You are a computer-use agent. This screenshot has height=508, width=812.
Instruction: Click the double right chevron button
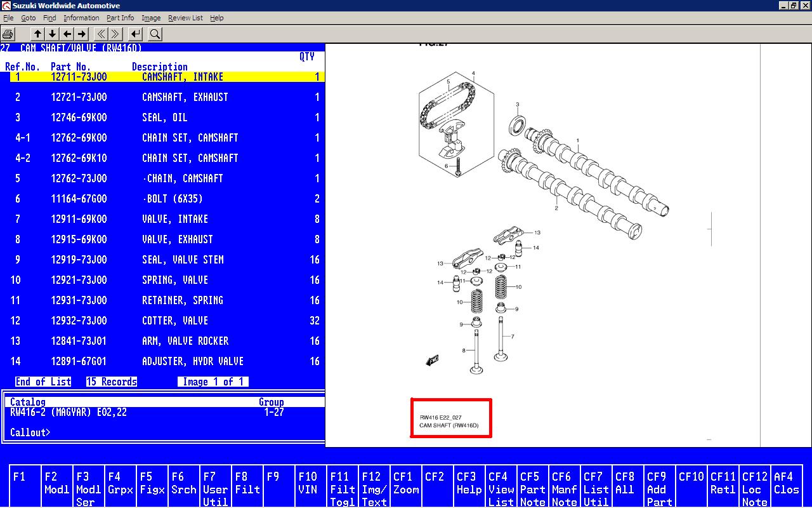pos(115,34)
